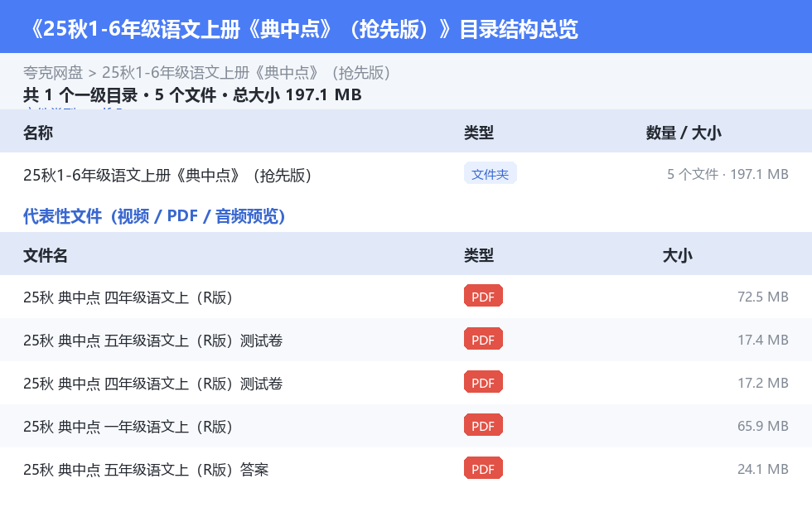Viewport: 812px width, 517px height.
Task: Click the 类型 column header in files table
Action: 479,255
